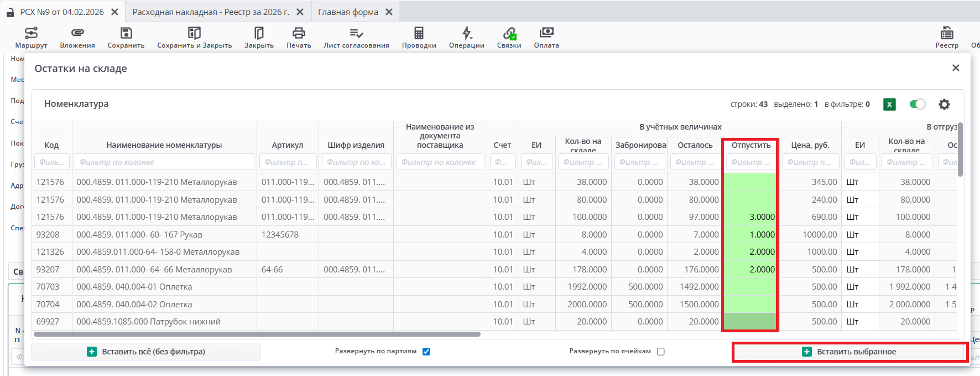The height and width of the screenshot is (376, 980).
Task: Click Вставить выбранное button
Action: [x=849, y=352]
